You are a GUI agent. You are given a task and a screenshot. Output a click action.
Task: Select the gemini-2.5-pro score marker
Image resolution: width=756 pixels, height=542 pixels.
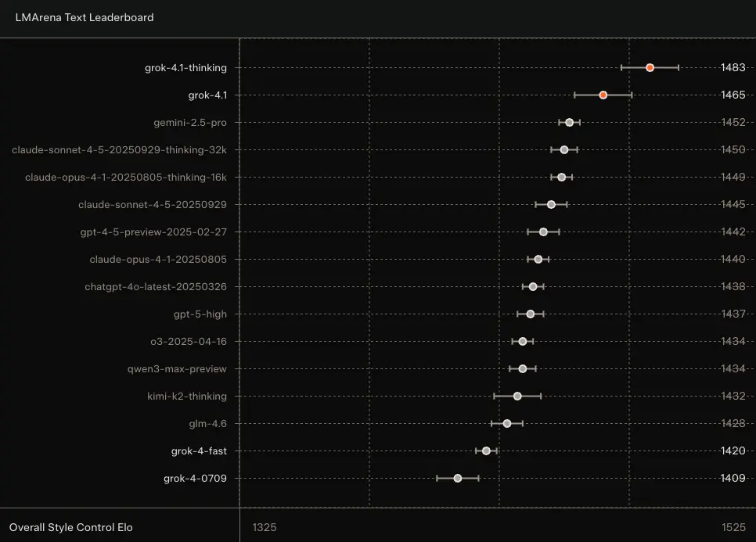(x=570, y=123)
